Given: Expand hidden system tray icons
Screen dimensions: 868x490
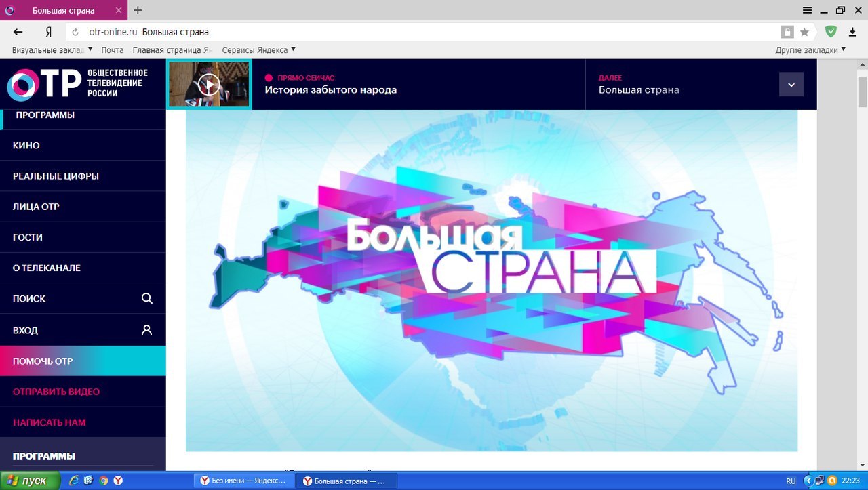Looking at the screenshot, I should click(x=807, y=481).
